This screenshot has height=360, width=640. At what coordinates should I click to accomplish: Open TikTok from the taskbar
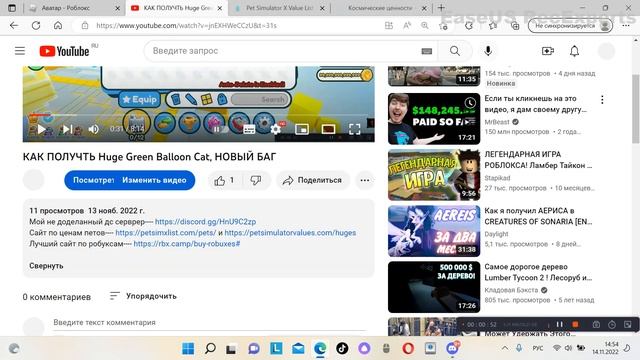[x=342, y=349]
